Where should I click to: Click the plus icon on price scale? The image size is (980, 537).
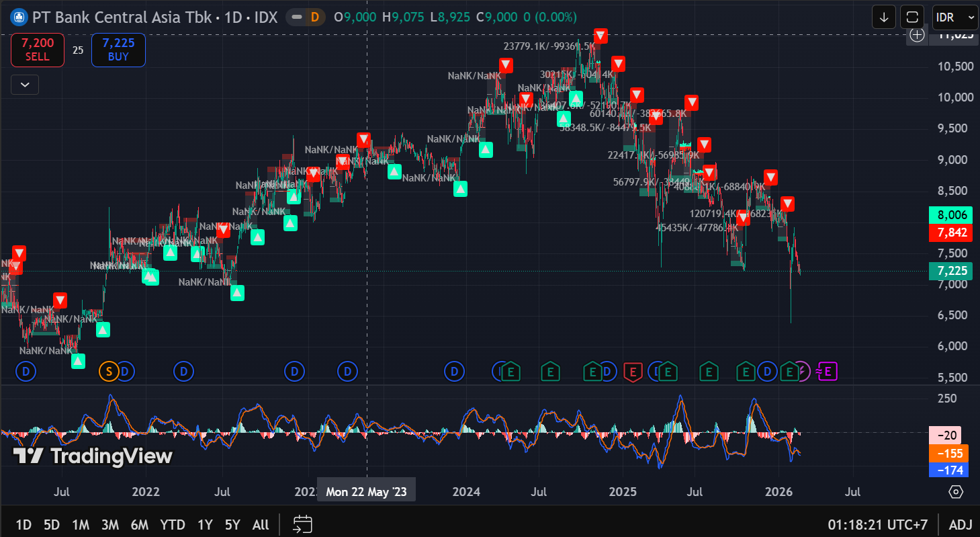click(916, 35)
